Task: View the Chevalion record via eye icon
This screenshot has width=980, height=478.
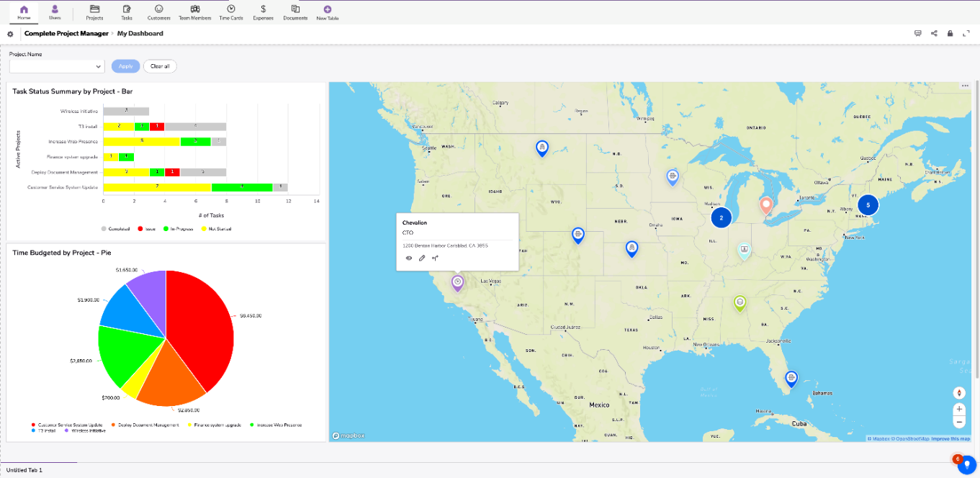Action: coord(409,258)
